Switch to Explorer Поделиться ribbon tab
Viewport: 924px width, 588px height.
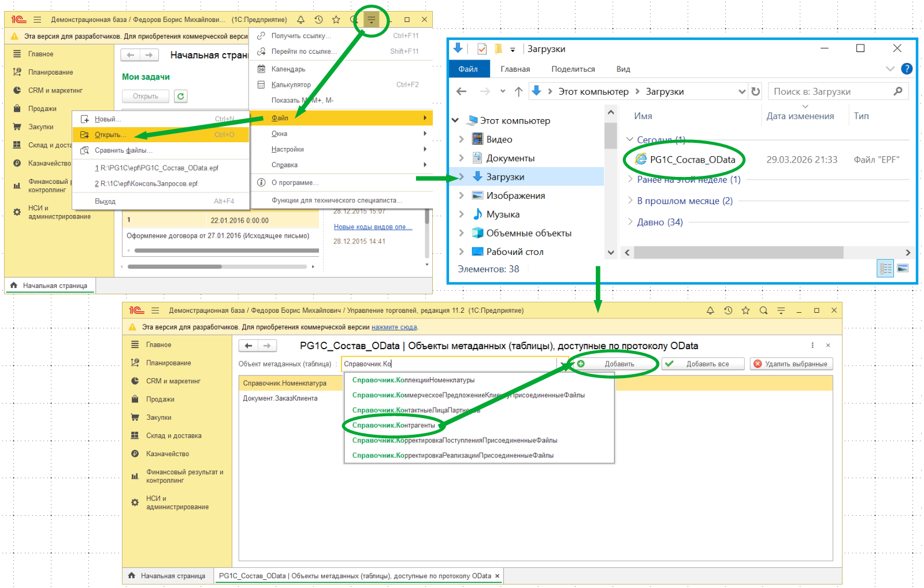pyautogui.click(x=573, y=69)
